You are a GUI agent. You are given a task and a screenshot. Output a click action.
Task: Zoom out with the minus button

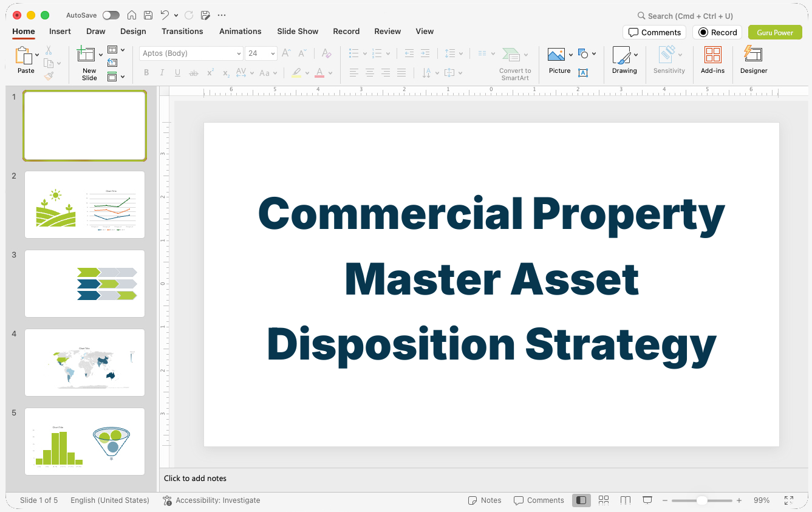(665, 500)
